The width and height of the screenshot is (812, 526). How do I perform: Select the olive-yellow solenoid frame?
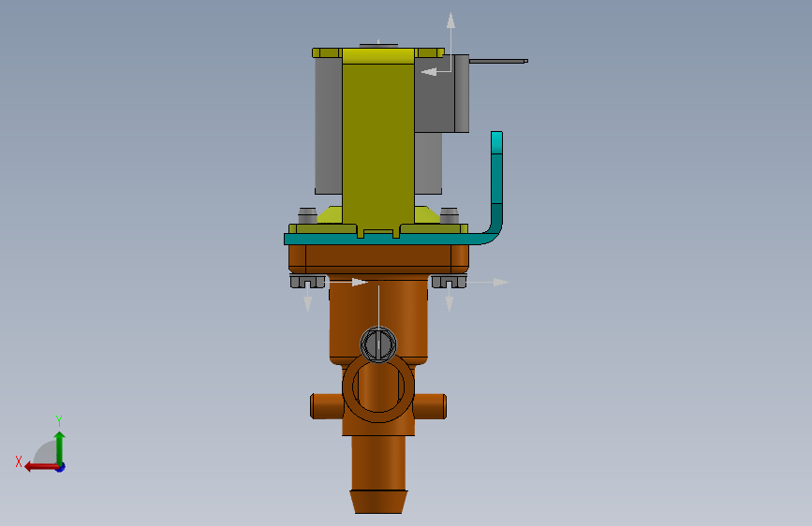378,145
